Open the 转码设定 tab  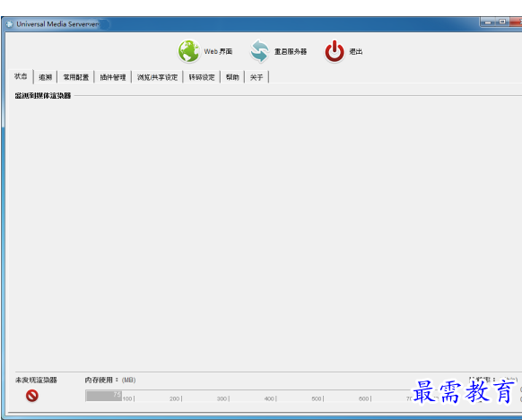pyautogui.click(x=202, y=77)
